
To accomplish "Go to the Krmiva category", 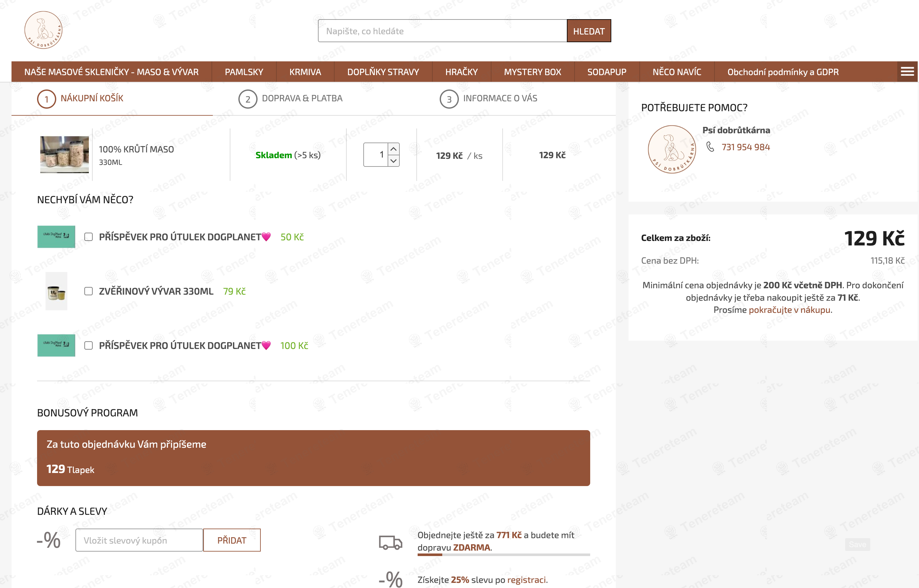I will point(305,72).
